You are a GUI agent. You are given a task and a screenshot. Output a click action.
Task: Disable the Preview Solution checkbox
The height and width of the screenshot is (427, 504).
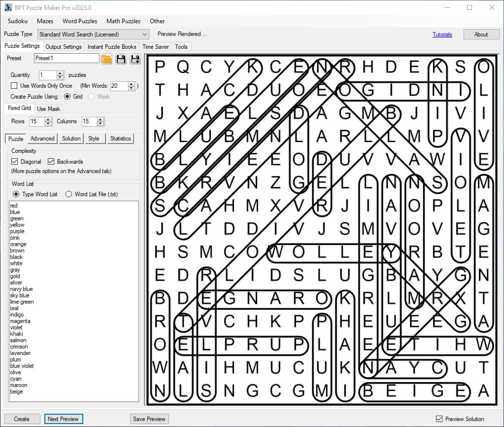(439, 419)
